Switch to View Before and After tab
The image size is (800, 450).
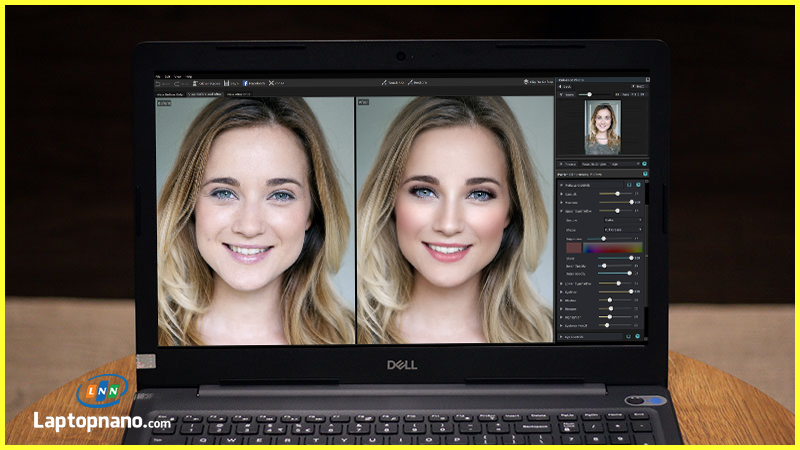point(204,94)
